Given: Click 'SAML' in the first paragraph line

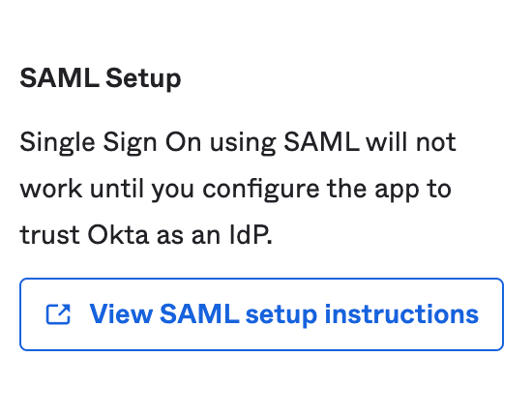Looking at the screenshot, I should coord(321,142).
